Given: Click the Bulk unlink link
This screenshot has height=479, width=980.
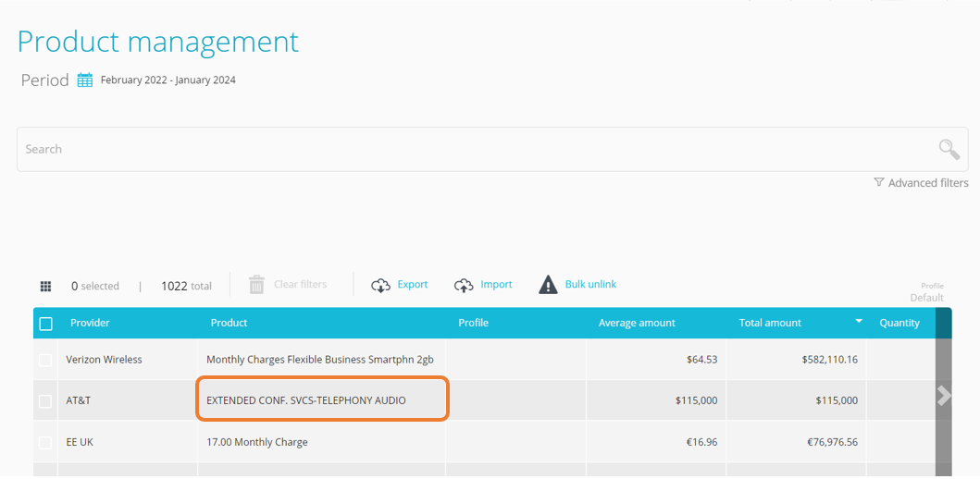Looking at the screenshot, I should (590, 284).
